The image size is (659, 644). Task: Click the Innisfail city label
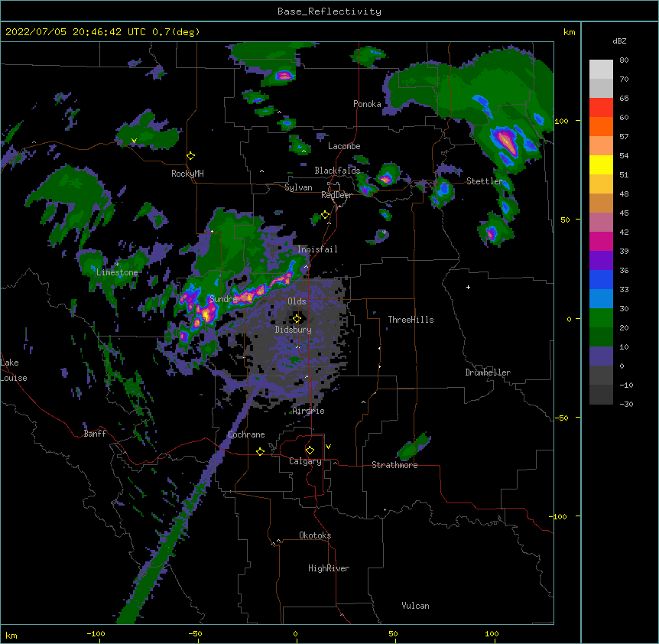pyautogui.click(x=317, y=249)
